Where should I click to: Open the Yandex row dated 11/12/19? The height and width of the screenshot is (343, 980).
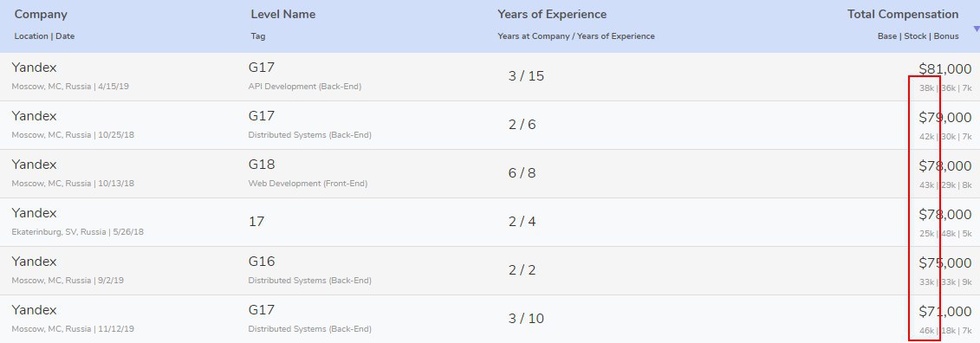click(490, 319)
